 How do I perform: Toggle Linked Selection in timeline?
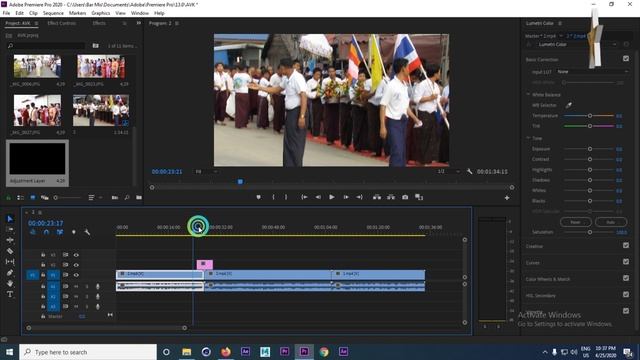[x=60, y=232]
